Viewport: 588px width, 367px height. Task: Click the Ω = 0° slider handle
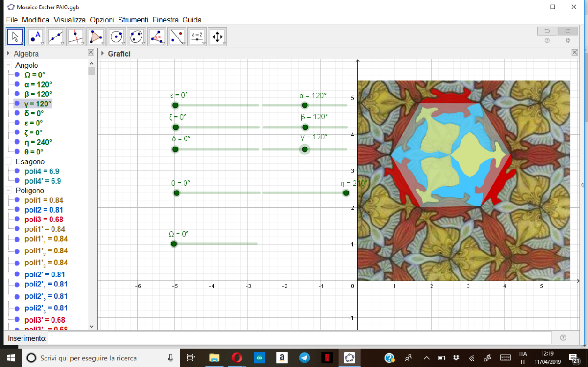click(x=174, y=244)
